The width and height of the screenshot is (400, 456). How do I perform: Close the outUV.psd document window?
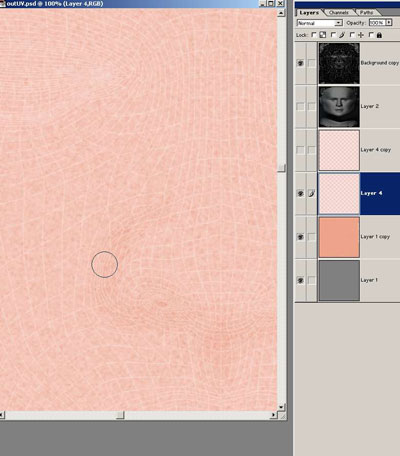(x=281, y=4)
